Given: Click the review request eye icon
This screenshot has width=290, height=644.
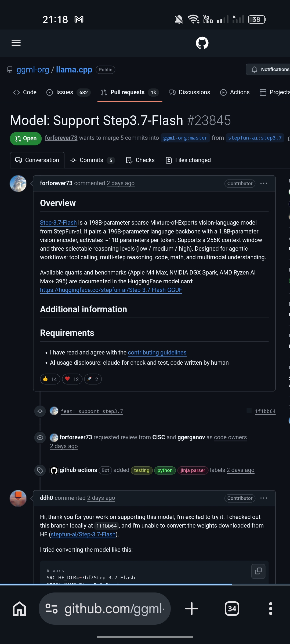Looking at the screenshot, I should pyautogui.click(x=40, y=438).
